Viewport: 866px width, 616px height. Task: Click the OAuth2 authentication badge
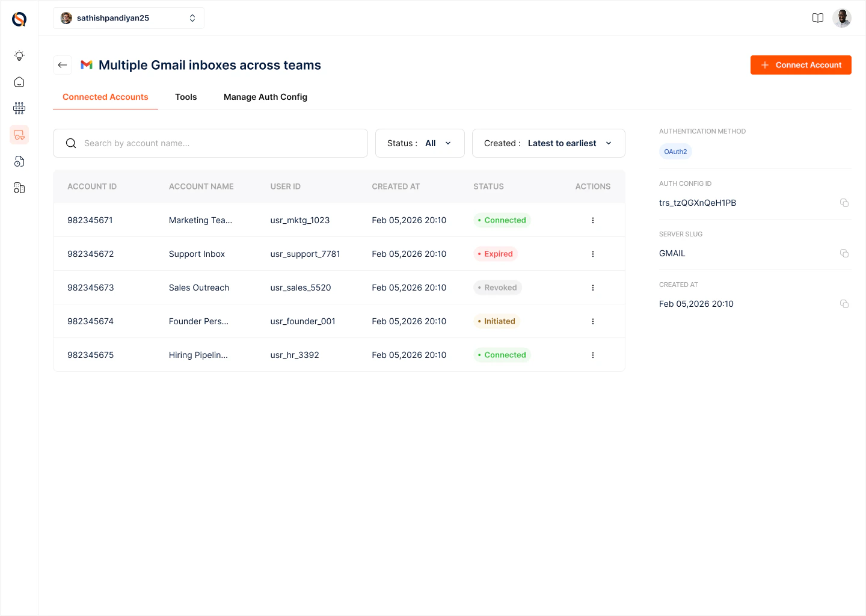pos(675,152)
